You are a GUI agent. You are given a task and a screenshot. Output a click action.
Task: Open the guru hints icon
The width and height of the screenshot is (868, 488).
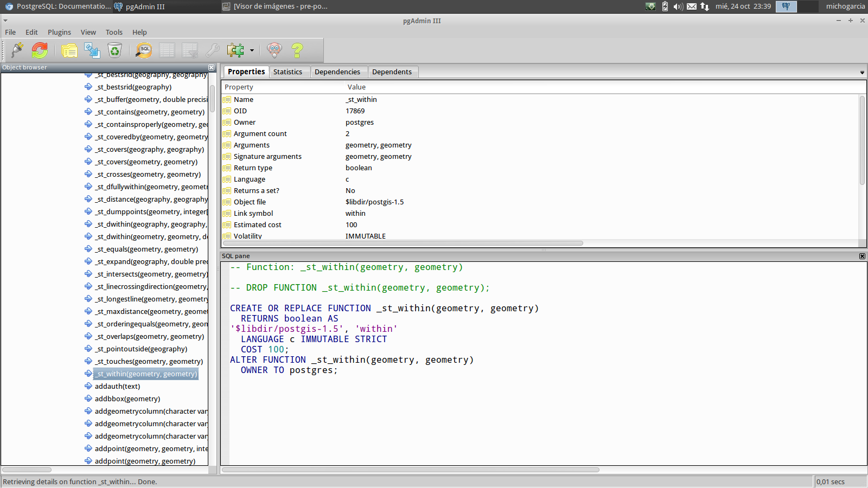[275, 50]
